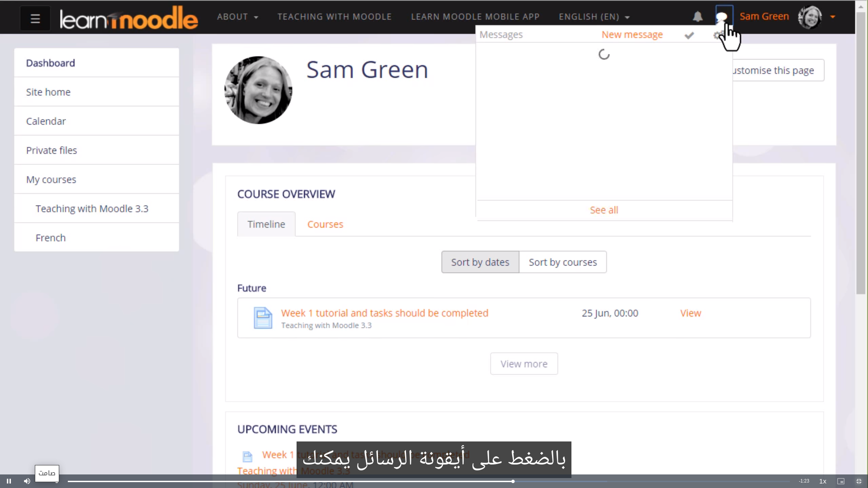Expand the About dropdown menu

[237, 17]
